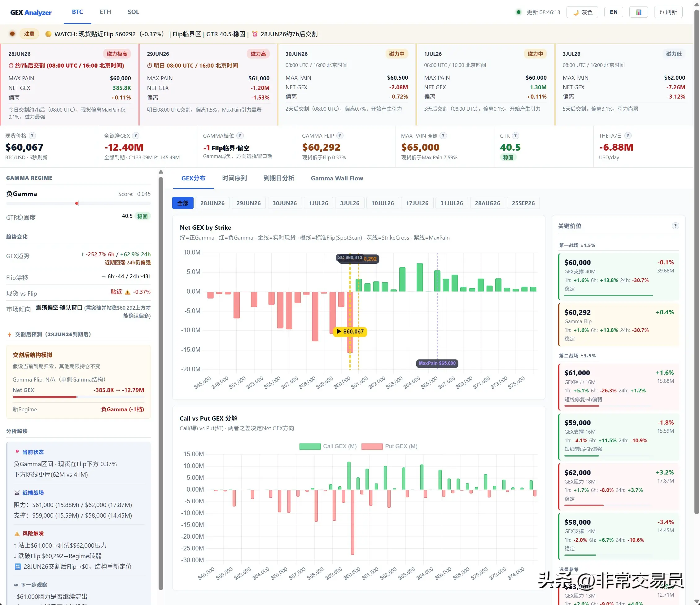Viewport: 700px width, 605px height.
Task: Click the $60,067 spot price marker
Action: (x=350, y=331)
